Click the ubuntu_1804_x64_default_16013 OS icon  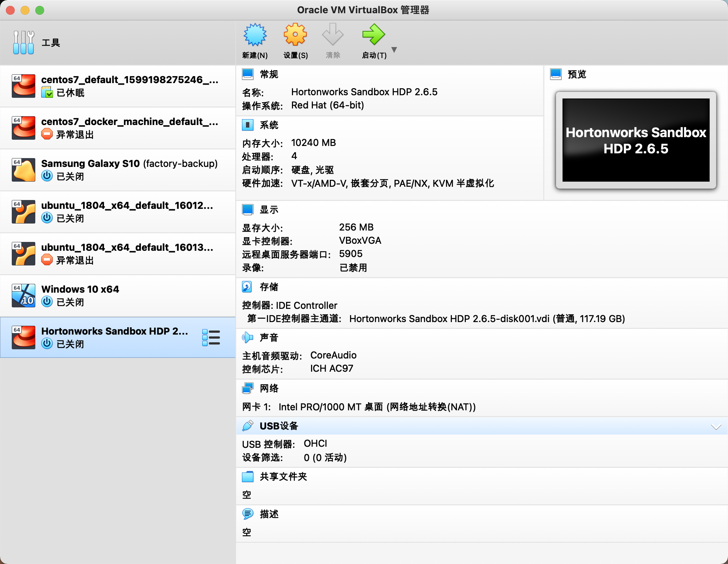point(24,254)
